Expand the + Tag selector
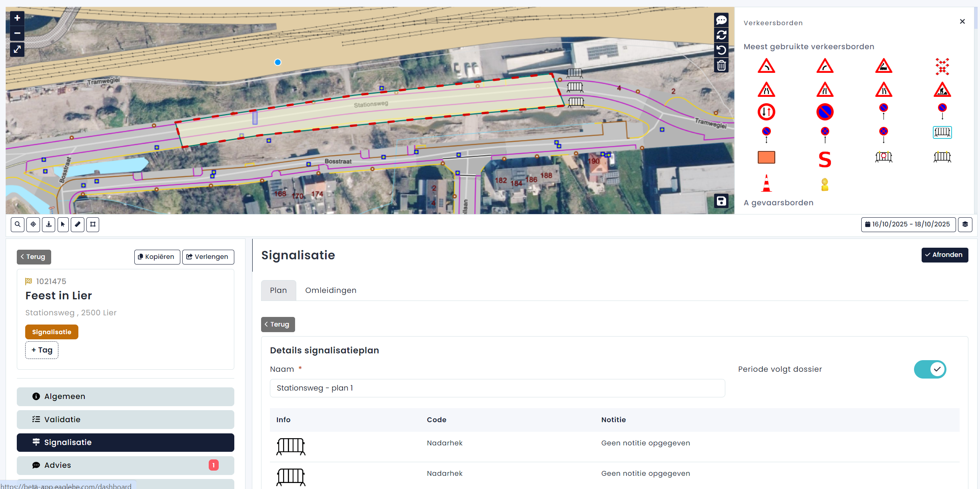The height and width of the screenshot is (489, 980). tap(42, 350)
